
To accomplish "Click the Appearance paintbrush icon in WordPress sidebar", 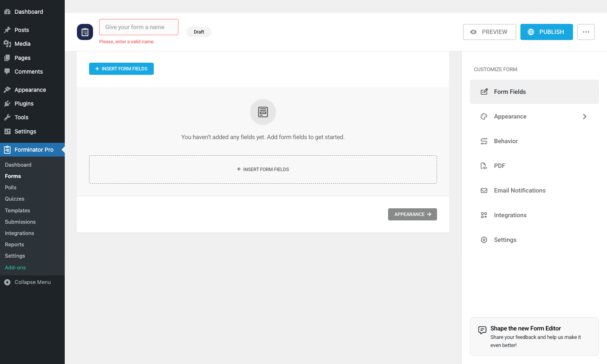I will (7, 90).
